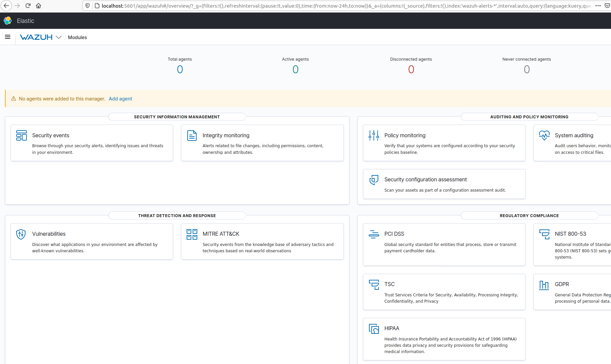Open HIPAA module card
Screen dimensions: 611x364
click(444, 339)
